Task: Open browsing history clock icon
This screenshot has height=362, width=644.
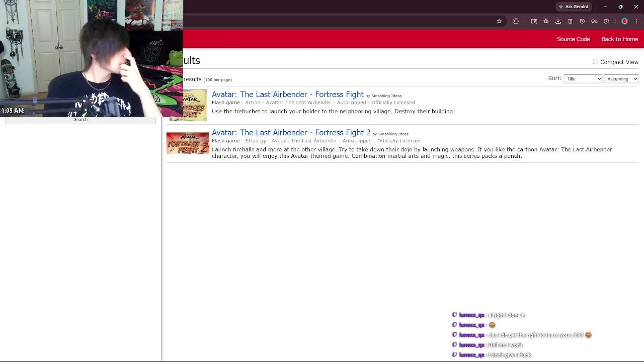Action: 582,21
